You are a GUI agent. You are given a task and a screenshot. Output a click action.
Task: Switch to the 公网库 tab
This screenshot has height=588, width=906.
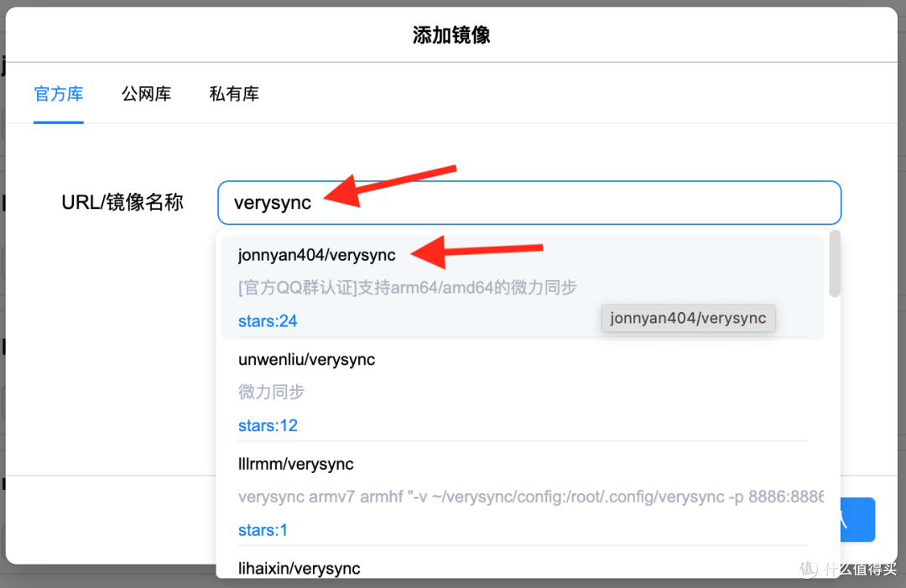coord(146,94)
